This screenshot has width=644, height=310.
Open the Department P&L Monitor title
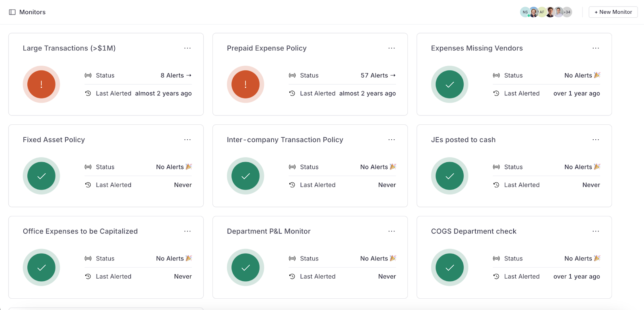[269, 231]
